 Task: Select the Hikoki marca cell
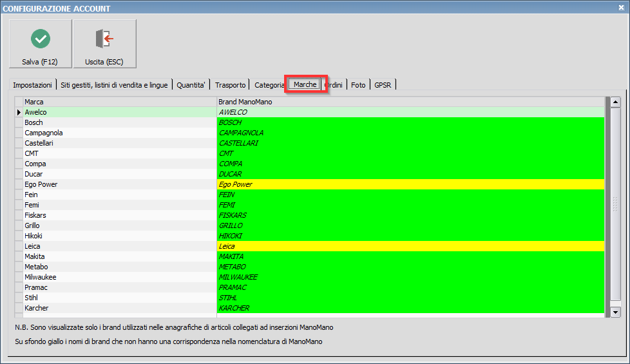[120, 236]
